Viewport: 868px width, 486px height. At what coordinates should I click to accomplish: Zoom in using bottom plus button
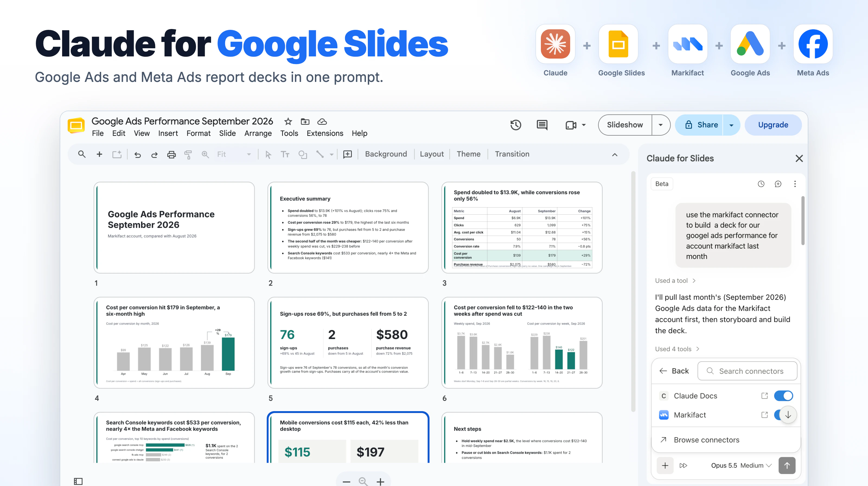pyautogui.click(x=380, y=482)
